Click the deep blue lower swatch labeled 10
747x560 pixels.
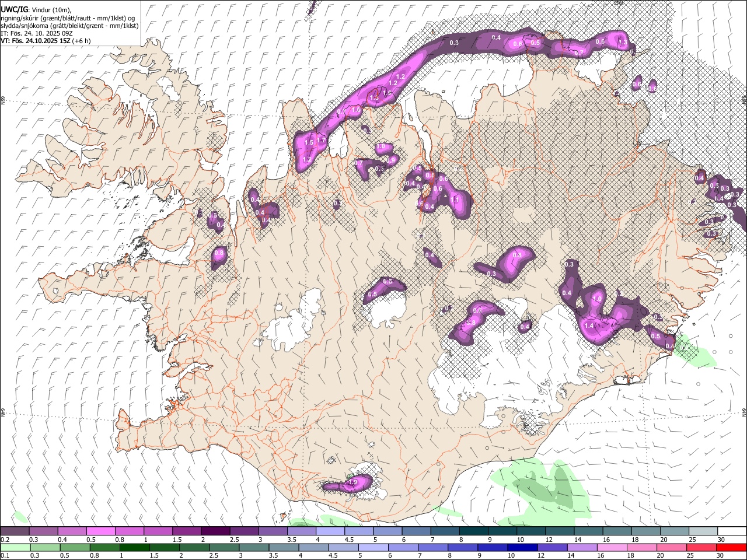pyautogui.click(x=521, y=548)
